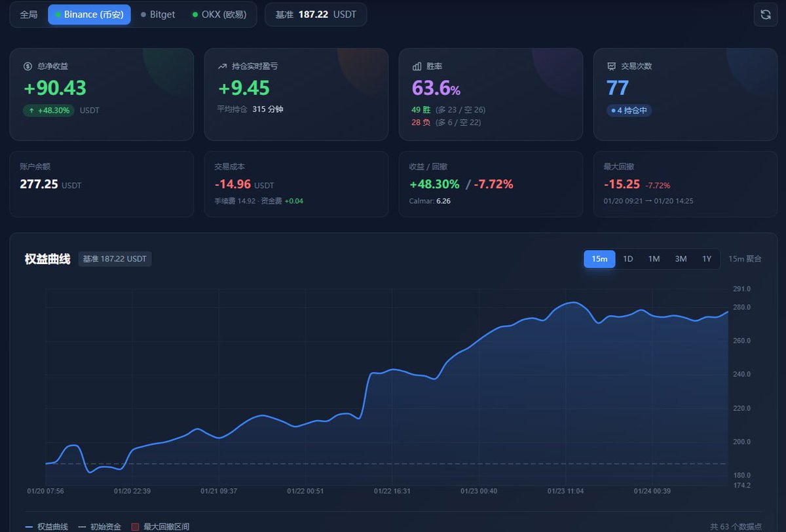Click the dollar icon beside 总净收益
Viewport: 786px width, 532px height.
(x=28, y=66)
